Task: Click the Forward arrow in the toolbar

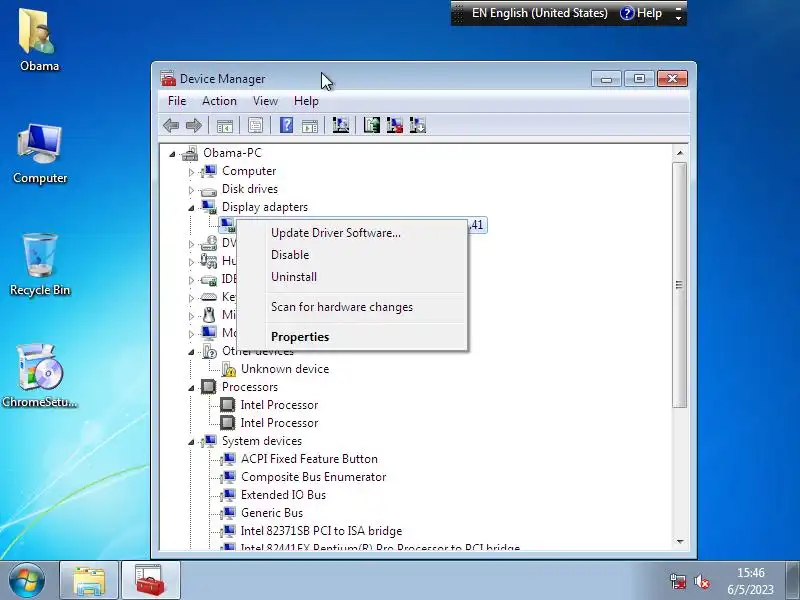Action: [194, 126]
